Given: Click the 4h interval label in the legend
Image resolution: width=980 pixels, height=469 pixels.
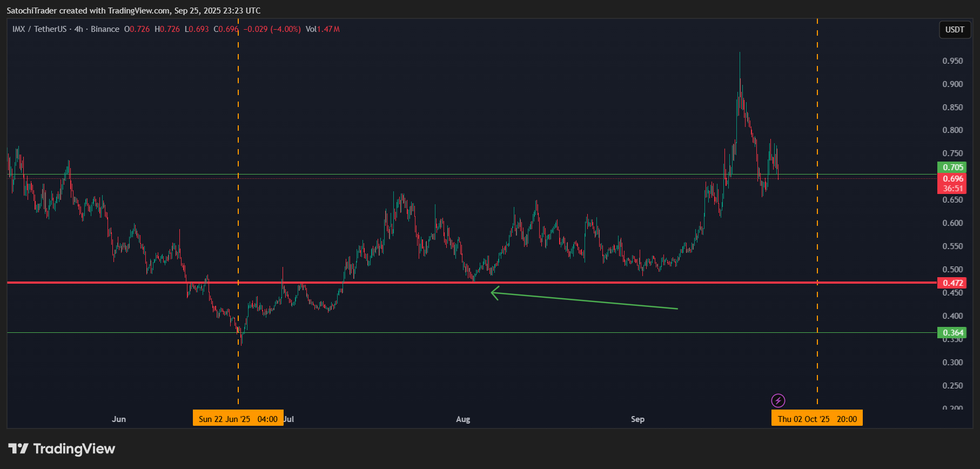Looking at the screenshot, I should [x=79, y=29].
